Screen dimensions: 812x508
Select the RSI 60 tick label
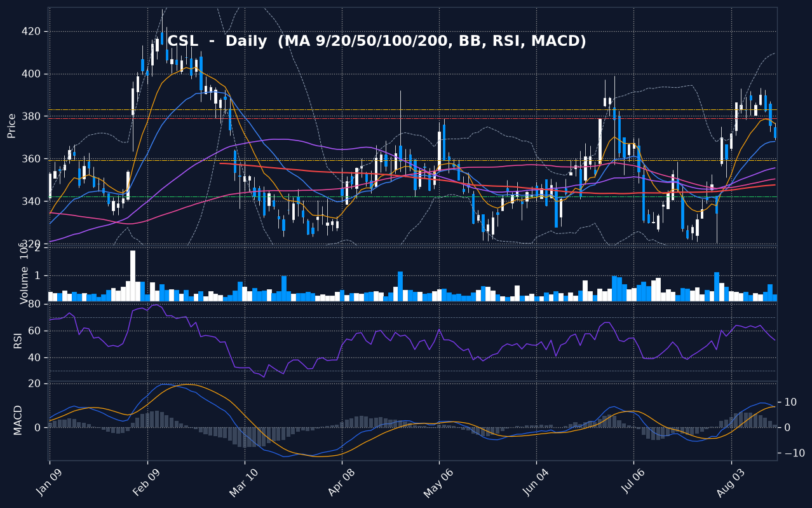tap(35, 331)
